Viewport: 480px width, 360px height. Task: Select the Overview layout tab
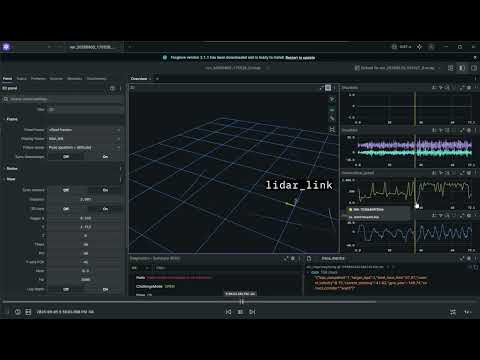click(x=139, y=79)
